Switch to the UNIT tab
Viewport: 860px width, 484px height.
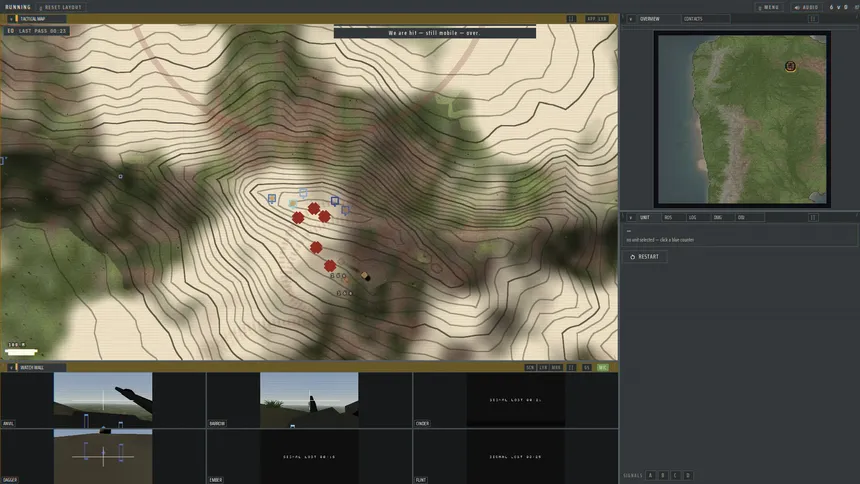click(648, 217)
